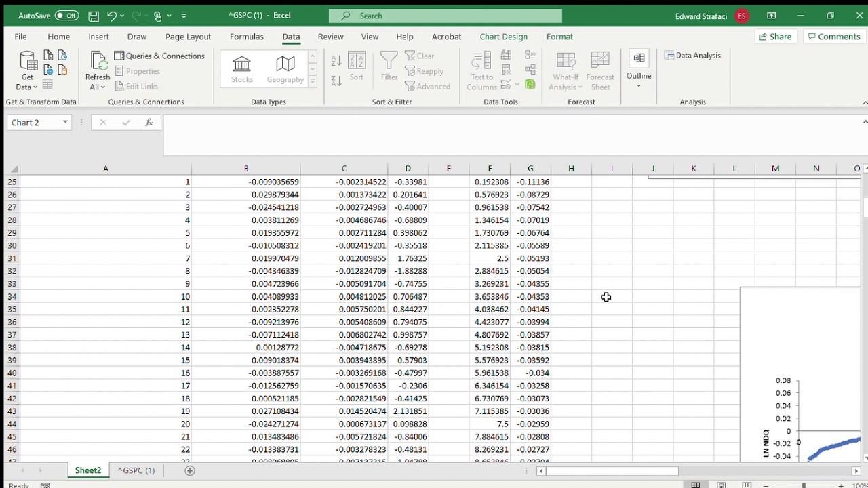Open the Sort dialog icon
Viewport: 868px width, 488px height.
click(x=357, y=66)
